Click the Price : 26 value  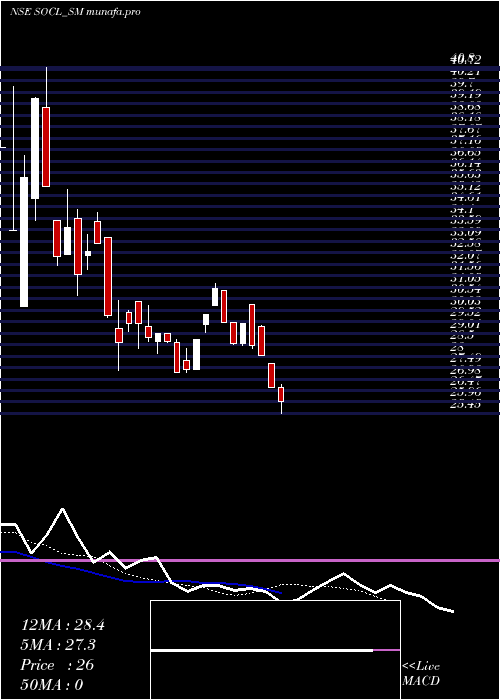(x=57, y=665)
